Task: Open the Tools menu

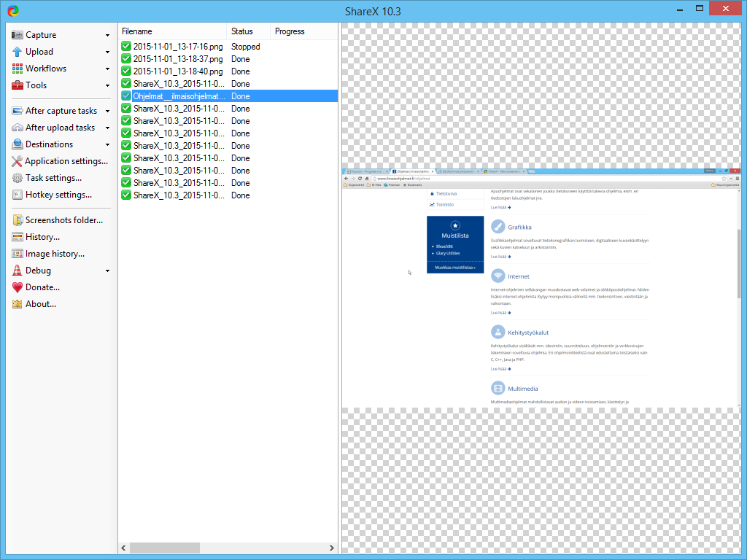Action: 61,85
